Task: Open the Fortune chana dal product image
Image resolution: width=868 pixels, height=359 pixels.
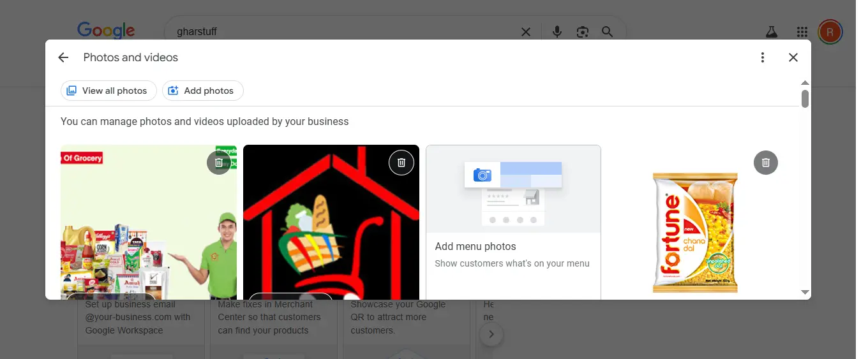Action: click(x=695, y=233)
